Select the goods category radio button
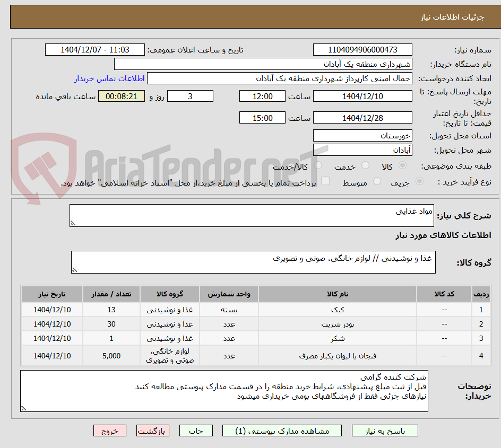Viewport: 501px width, 448px height. click(x=402, y=165)
